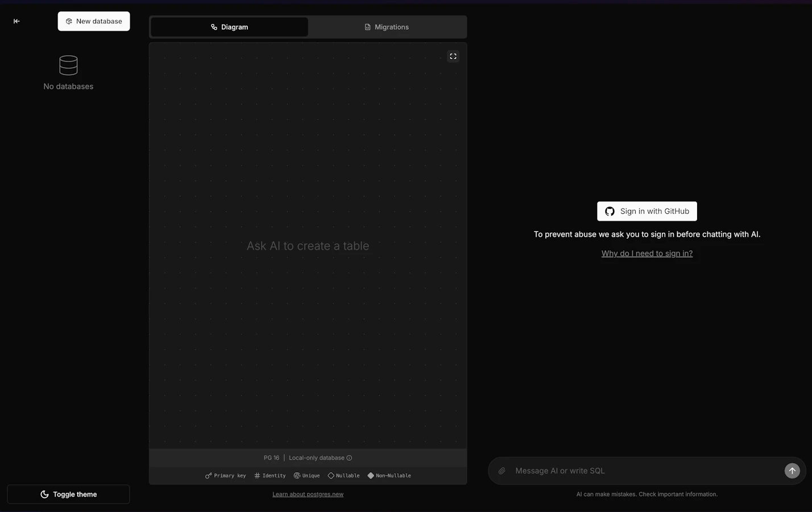This screenshot has height=512, width=812.
Task: Create a new database
Action: point(93,21)
